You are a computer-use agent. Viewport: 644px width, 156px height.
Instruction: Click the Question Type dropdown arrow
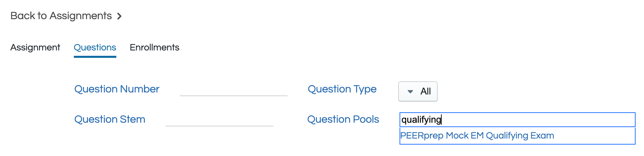click(x=410, y=91)
